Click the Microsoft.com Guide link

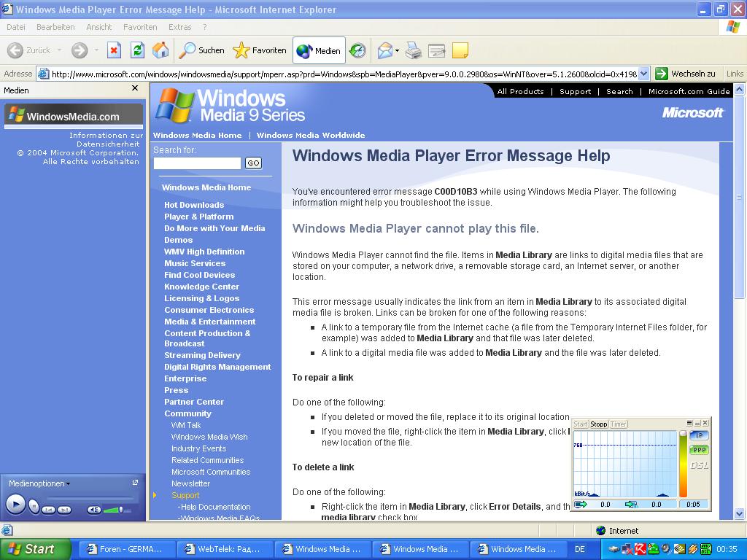[x=689, y=91]
